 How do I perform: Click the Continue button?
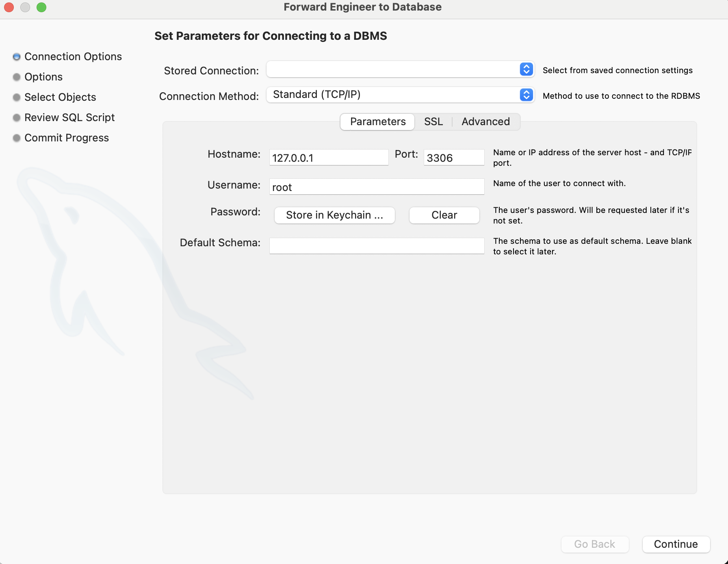coord(676,544)
